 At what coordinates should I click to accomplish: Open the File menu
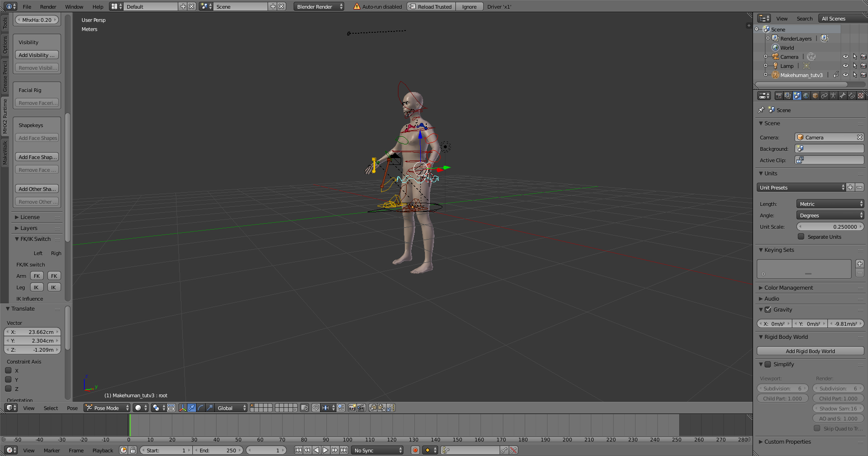point(27,6)
